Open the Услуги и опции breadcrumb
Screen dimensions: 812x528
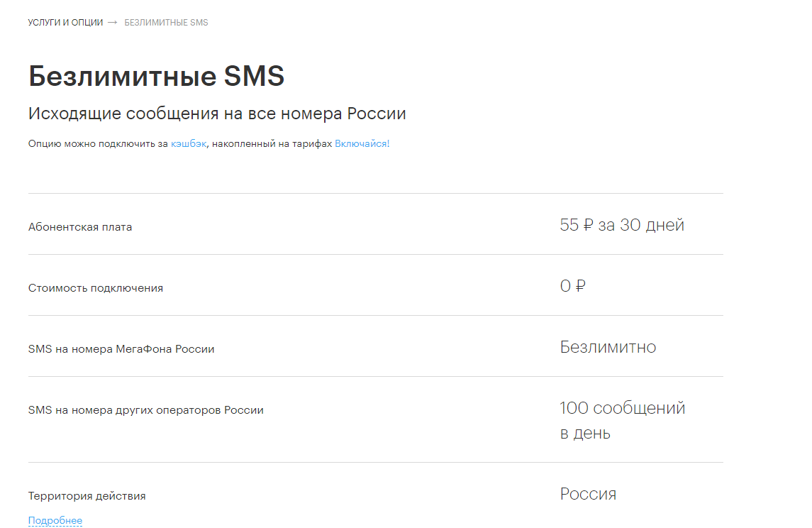coord(65,23)
